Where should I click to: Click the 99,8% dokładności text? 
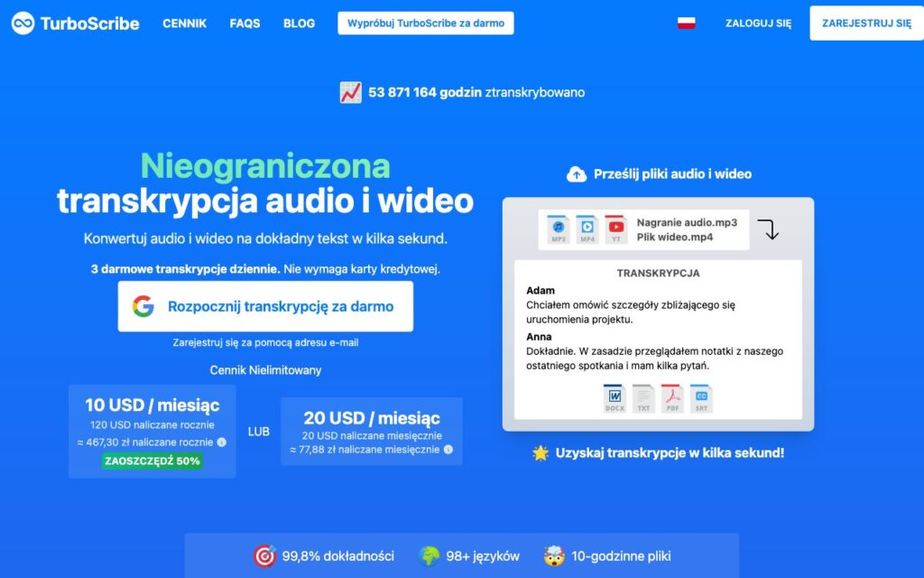point(337,556)
